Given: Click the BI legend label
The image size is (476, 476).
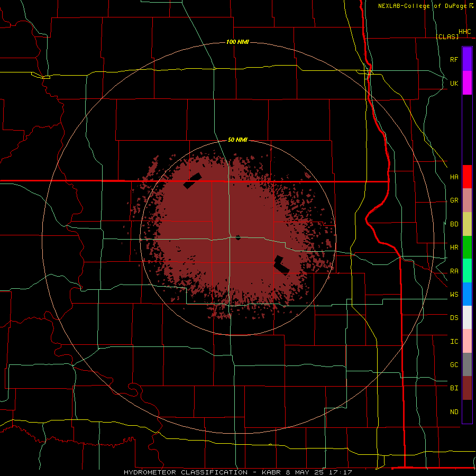Looking at the screenshot, I should 454,388.
